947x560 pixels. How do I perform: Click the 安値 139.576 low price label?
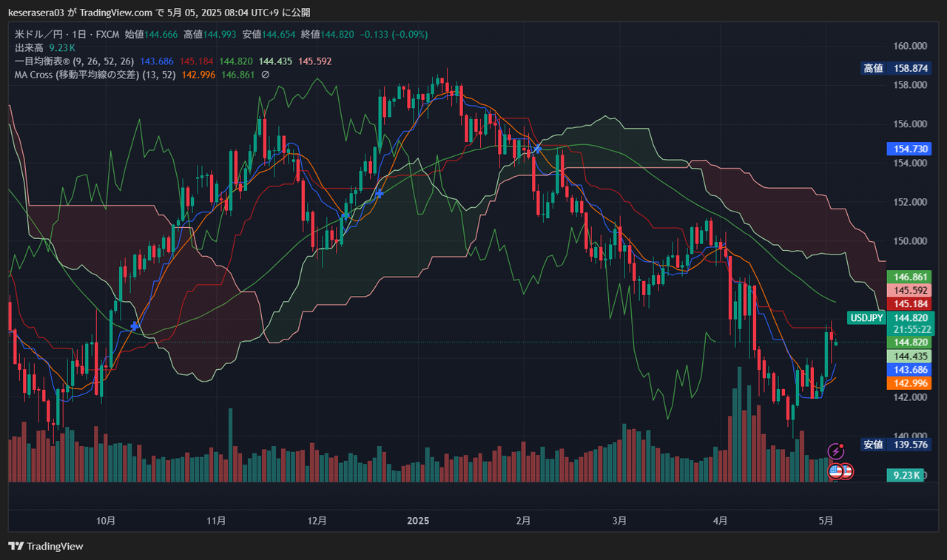tap(894, 445)
